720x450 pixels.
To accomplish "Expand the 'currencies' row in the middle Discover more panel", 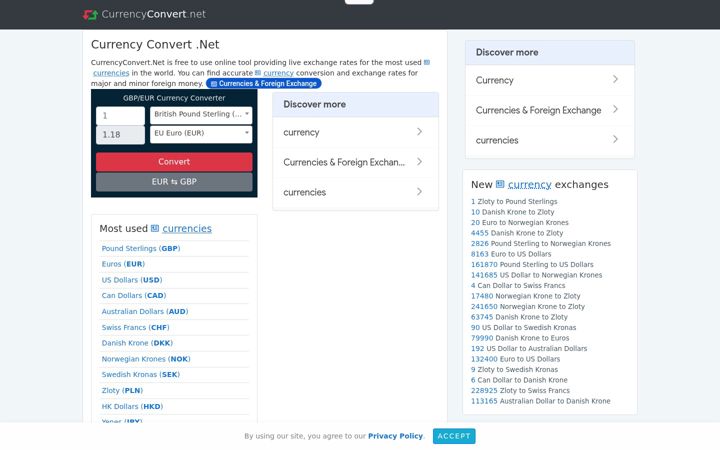I will click(x=355, y=192).
